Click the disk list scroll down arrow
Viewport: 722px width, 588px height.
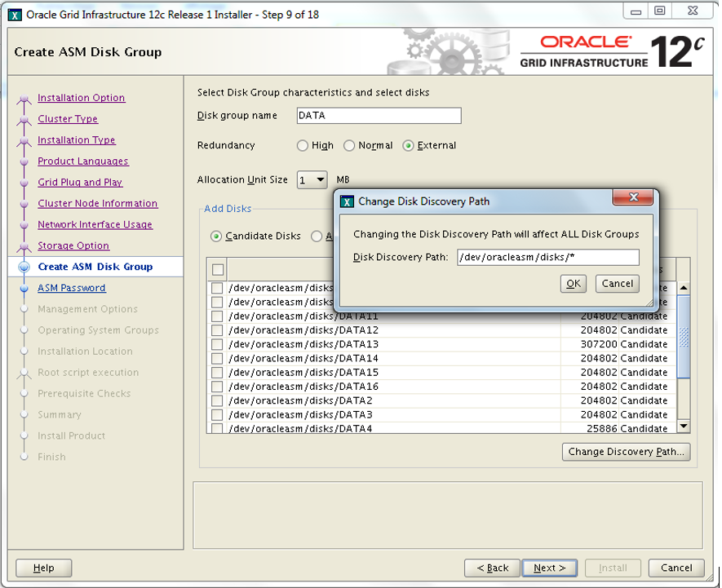click(x=684, y=427)
